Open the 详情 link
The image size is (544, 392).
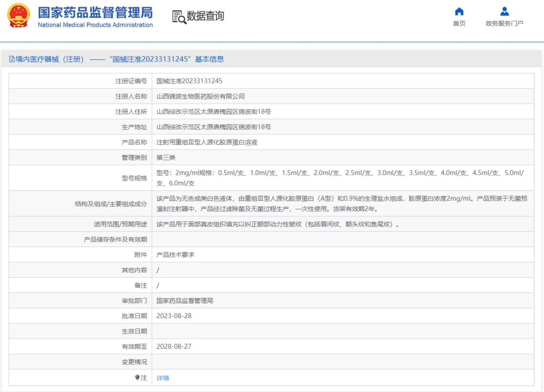click(163, 378)
